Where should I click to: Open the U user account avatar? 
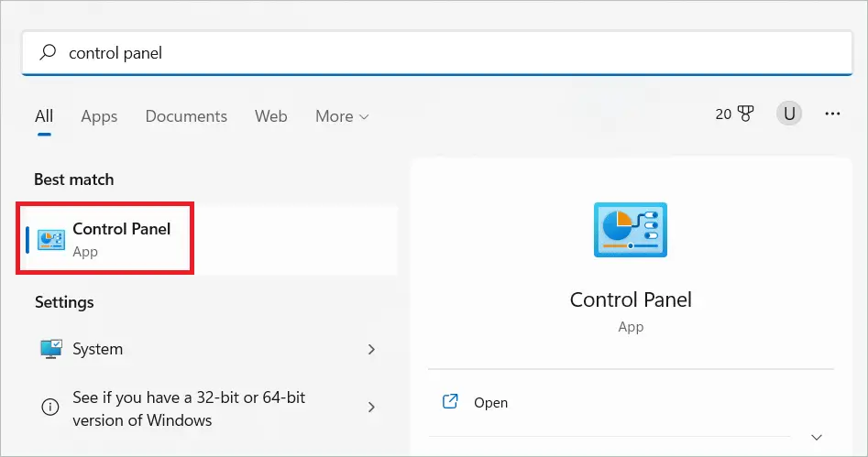pos(789,114)
